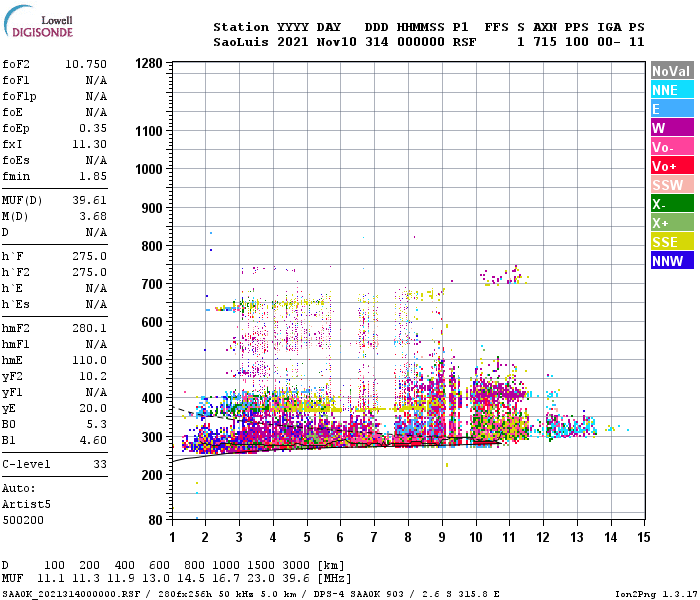Click the B0 value 5.3
This screenshot has height=600, width=700.
[96, 424]
